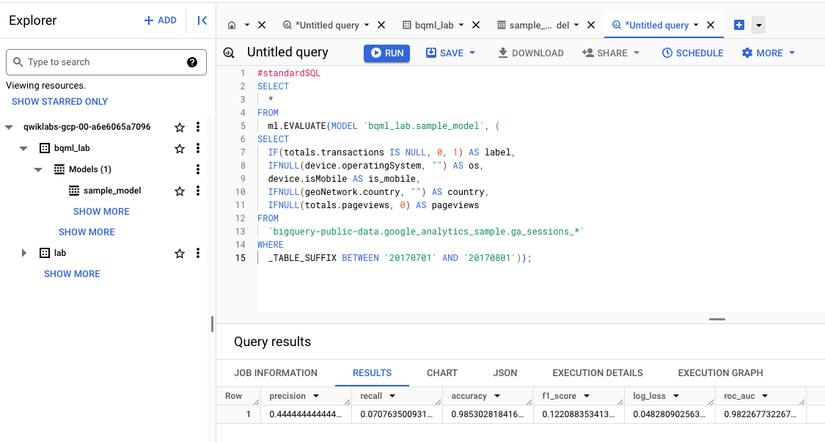The image size is (825, 442).
Task: Click the SCHEDULE clock button
Action: (x=692, y=53)
